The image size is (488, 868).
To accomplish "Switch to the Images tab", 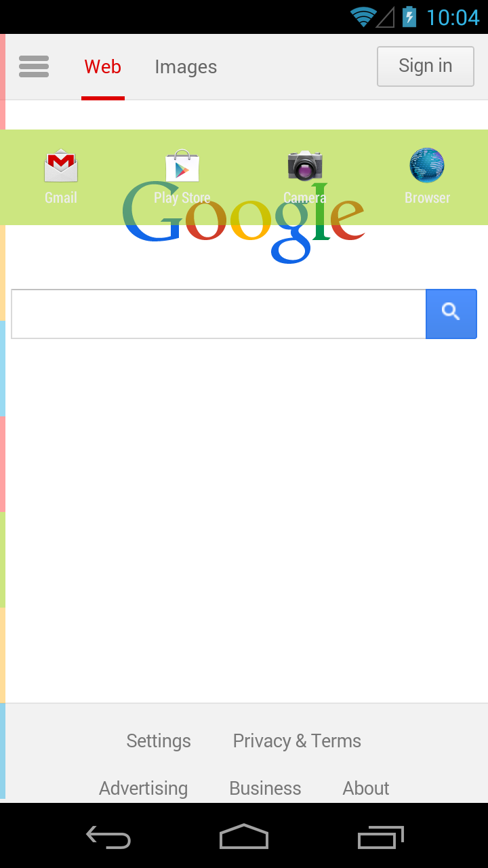I will click(x=186, y=66).
